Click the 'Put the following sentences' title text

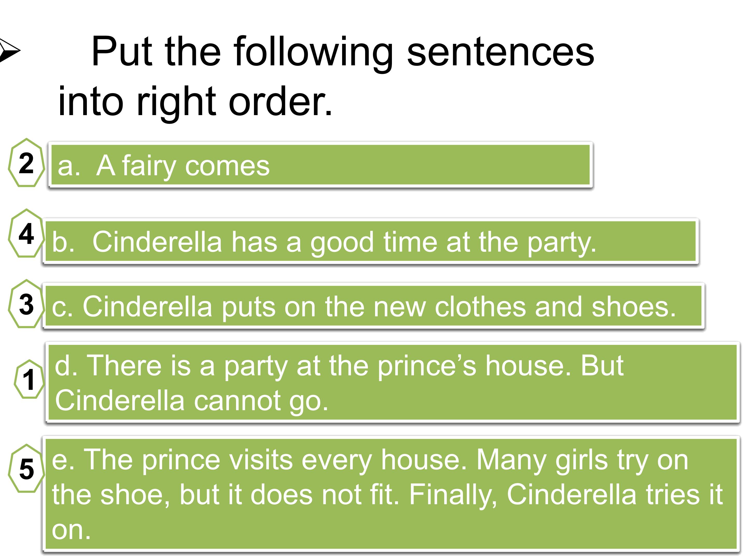point(342,53)
